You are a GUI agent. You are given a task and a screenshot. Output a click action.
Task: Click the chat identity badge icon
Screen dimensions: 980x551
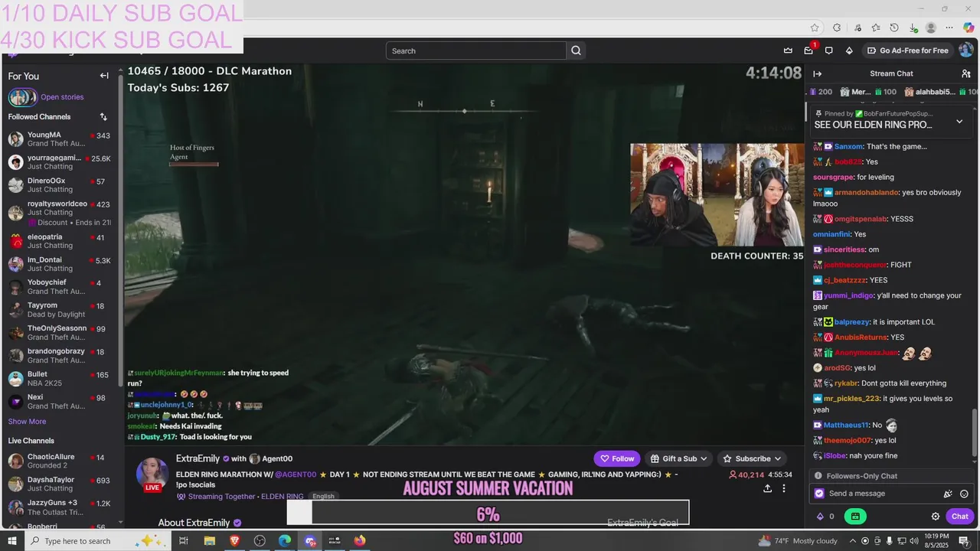point(819,494)
